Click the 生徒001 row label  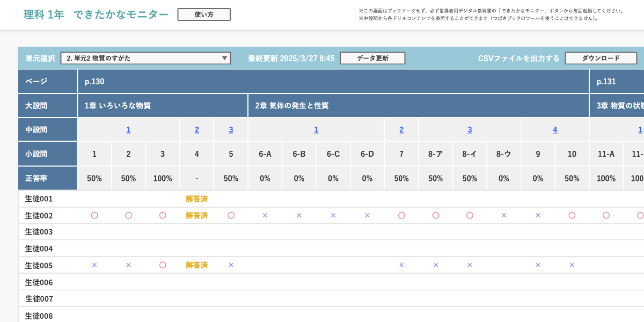pos(39,199)
